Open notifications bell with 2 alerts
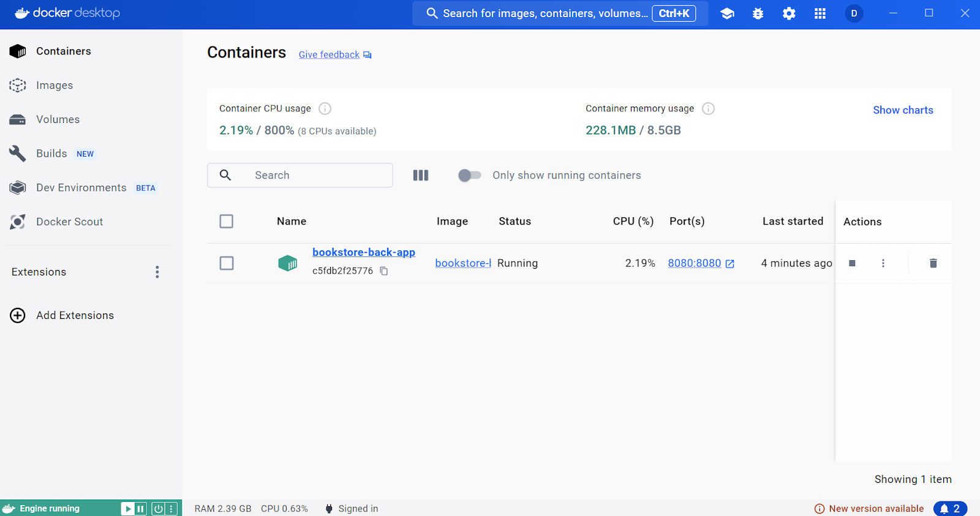Image resolution: width=980 pixels, height=516 pixels. click(x=950, y=509)
